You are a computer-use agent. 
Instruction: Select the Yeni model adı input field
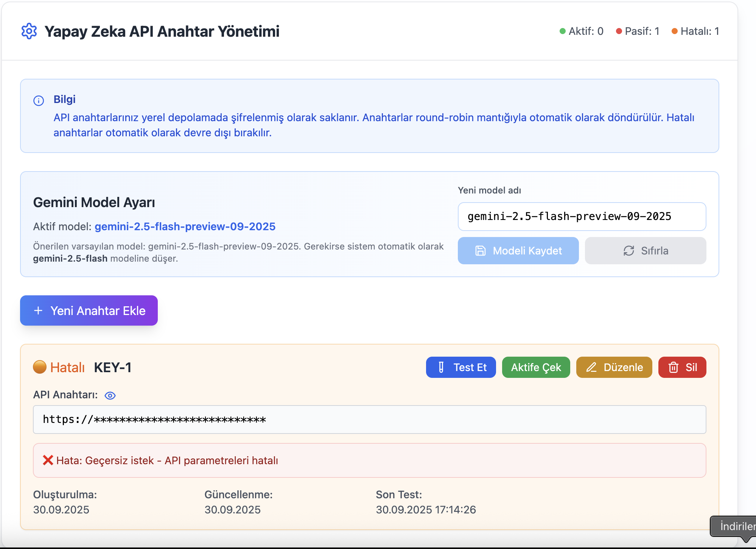pos(582,217)
